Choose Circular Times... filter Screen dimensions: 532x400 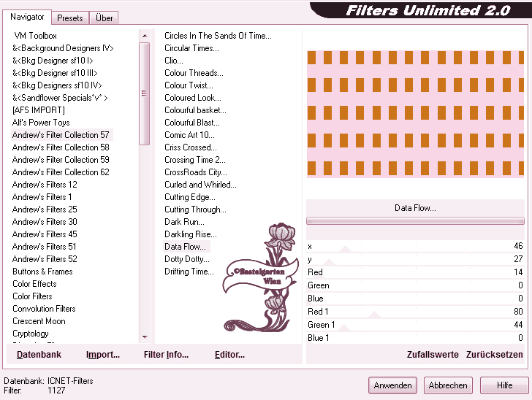coord(191,48)
